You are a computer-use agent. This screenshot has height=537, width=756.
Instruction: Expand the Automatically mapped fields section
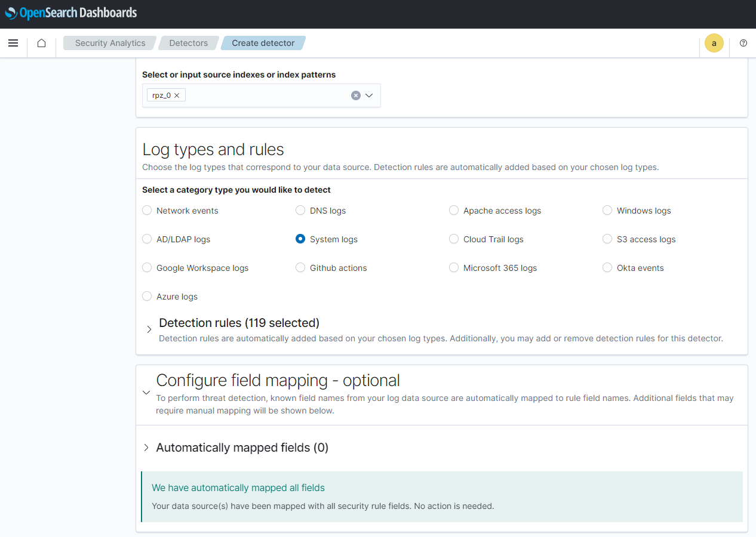click(146, 447)
